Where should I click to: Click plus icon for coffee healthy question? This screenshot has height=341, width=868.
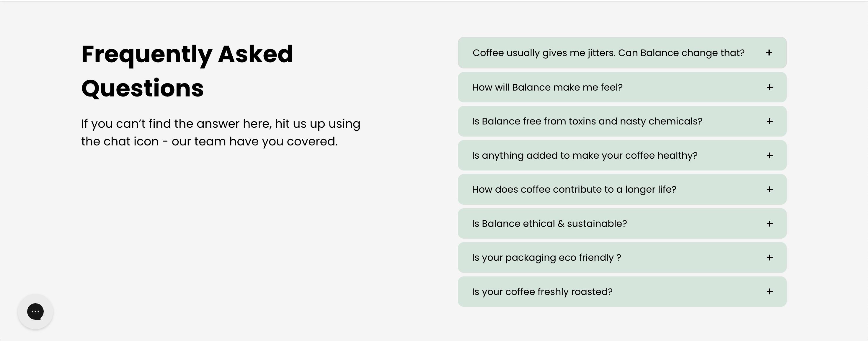coord(770,155)
